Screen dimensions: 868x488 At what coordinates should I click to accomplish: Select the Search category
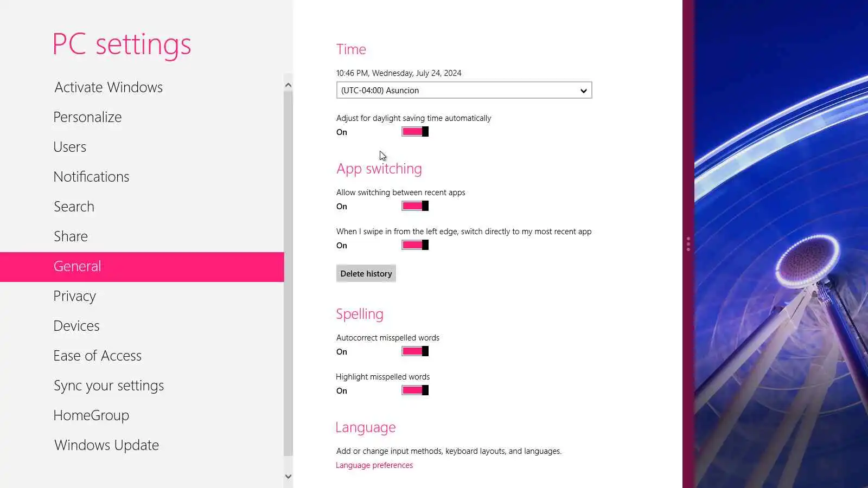(142, 207)
